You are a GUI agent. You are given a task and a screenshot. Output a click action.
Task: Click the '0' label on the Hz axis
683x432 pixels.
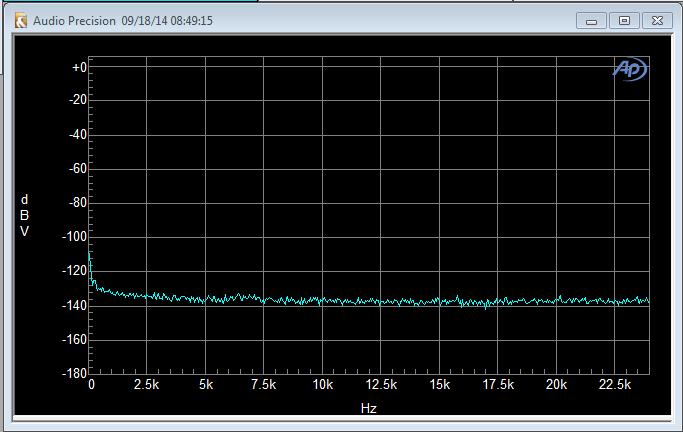point(91,385)
